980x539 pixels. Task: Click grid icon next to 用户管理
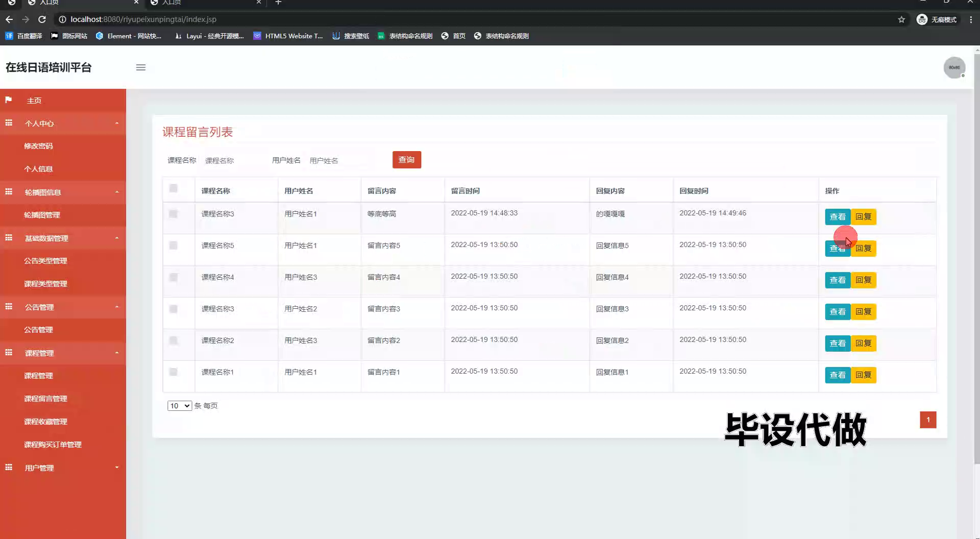[9, 468]
